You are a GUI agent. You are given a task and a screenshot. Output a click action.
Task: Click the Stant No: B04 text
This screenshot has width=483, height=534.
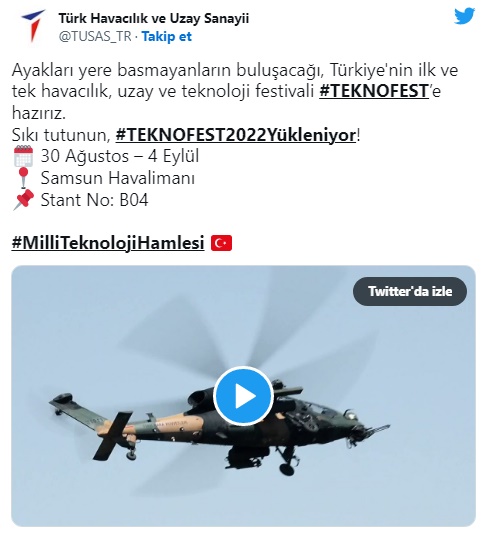pyautogui.click(x=95, y=200)
